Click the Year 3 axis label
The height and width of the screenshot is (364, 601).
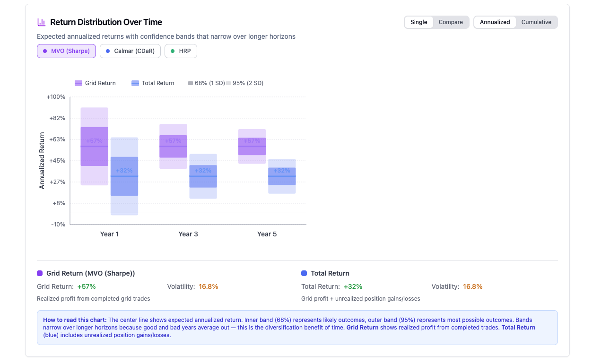coord(188,234)
